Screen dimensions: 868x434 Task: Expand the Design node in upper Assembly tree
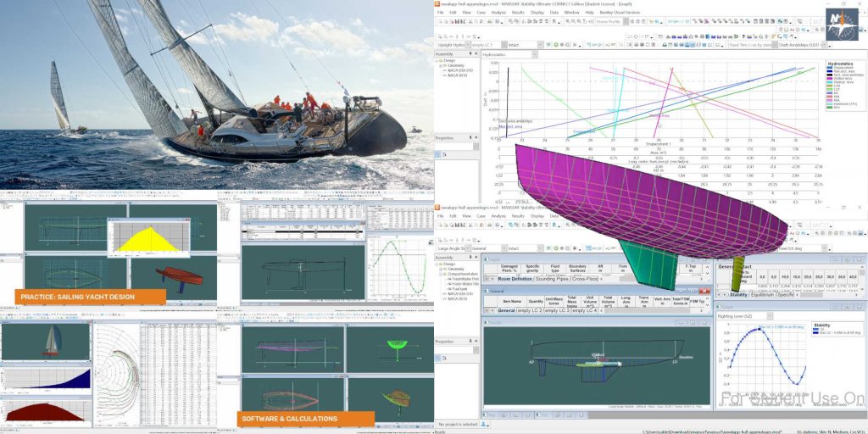pos(438,61)
